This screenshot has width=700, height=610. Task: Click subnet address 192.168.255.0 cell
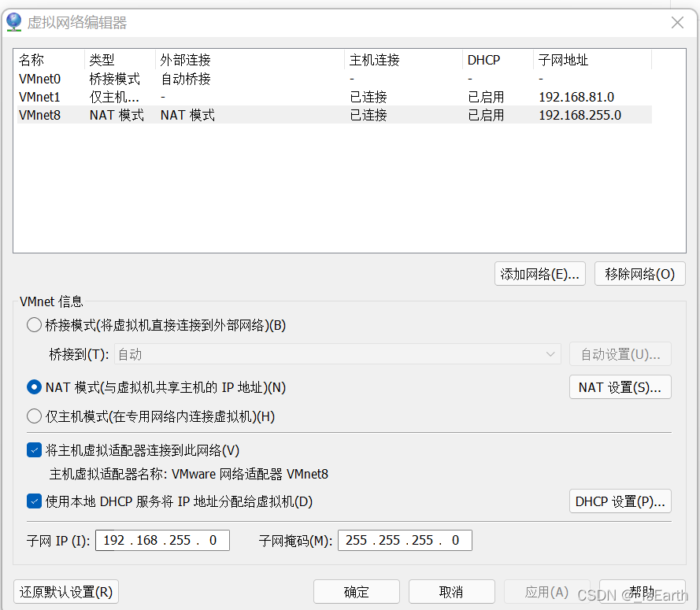coord(580,115)
